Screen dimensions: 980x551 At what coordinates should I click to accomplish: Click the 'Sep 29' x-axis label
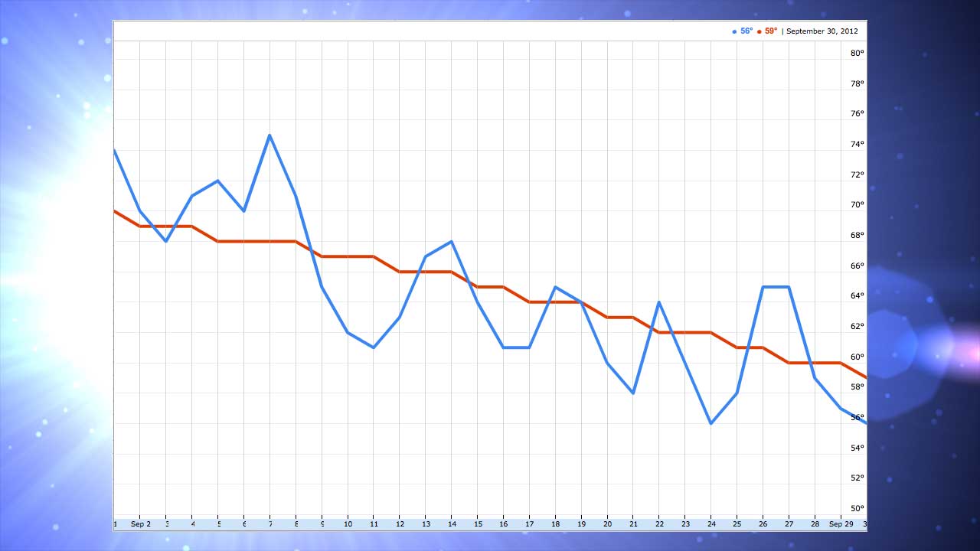pos(841,524)
